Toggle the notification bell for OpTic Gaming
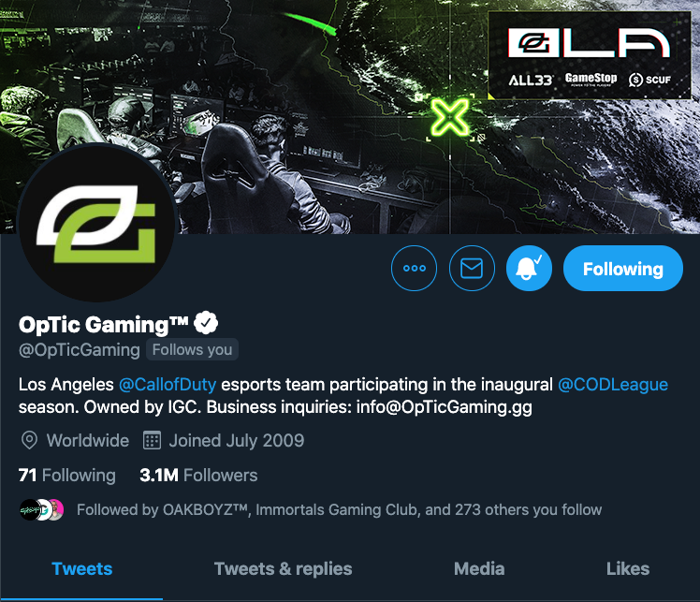Image resolution: width=700 pixels, height=602 pixels. tap(529, 269)
